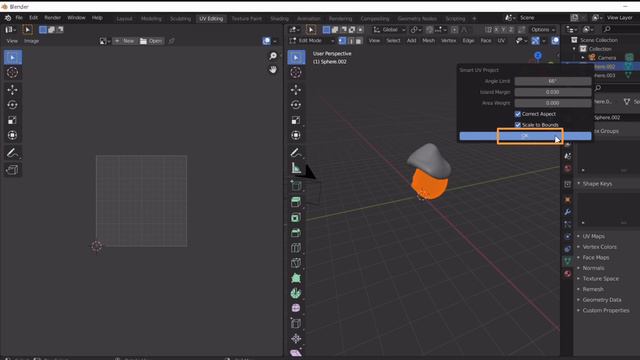Viewport: 640px width, 360px height.
Task: Switch to the Texture Paint workspace tab
Action: point(247,18)
